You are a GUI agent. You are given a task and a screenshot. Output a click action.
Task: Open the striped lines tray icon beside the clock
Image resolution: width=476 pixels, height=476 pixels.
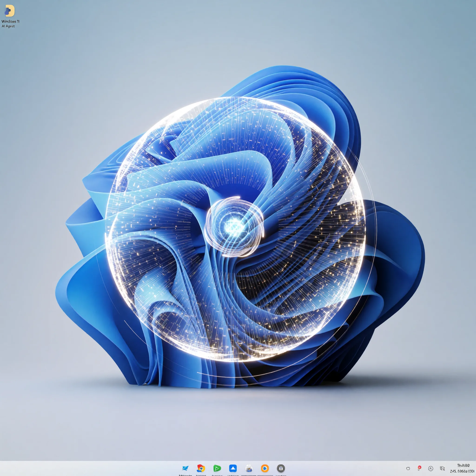(x=442, y=468)
